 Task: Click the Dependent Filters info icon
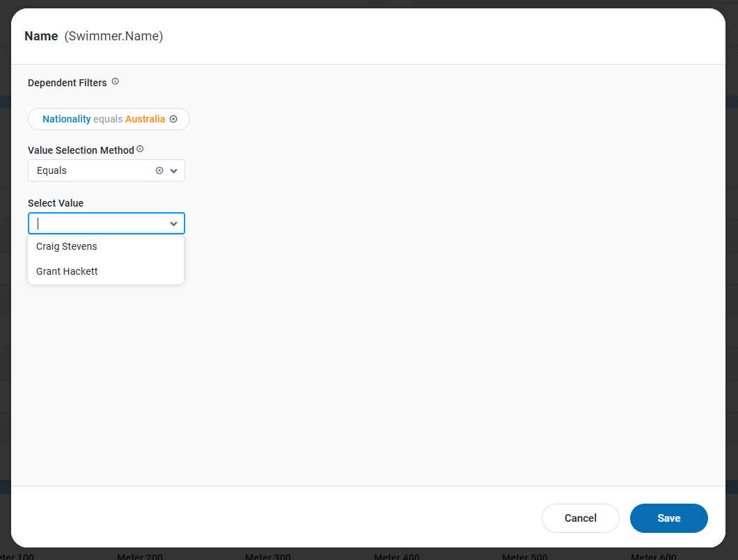[116, 82]
